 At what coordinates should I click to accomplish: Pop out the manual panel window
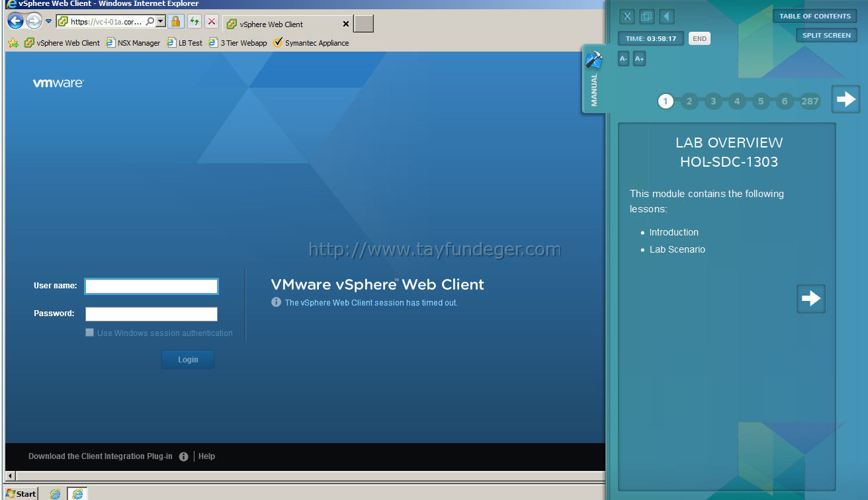pyautogui.click(x=647, y=16)
